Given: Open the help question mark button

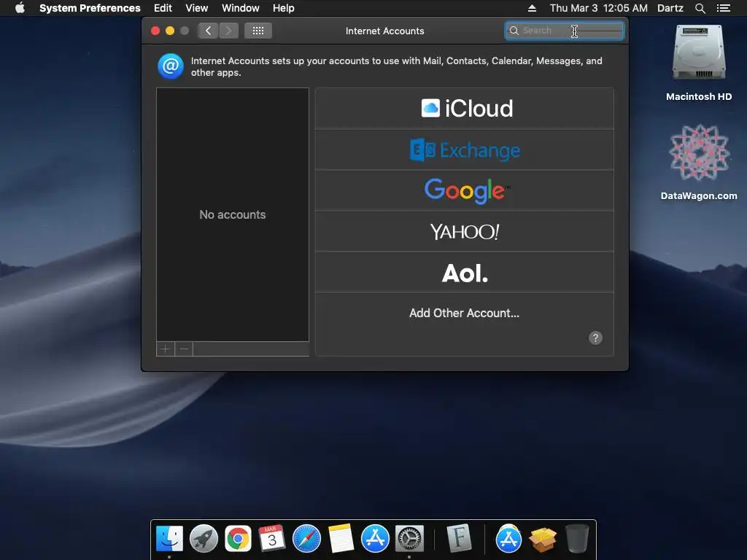Looking at the screenshot, I should pos(595,338).
